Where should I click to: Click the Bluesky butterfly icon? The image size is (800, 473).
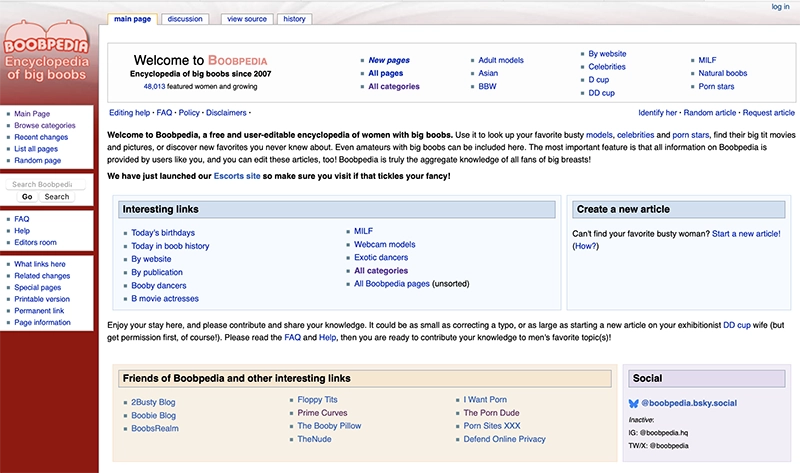[633, 403]
